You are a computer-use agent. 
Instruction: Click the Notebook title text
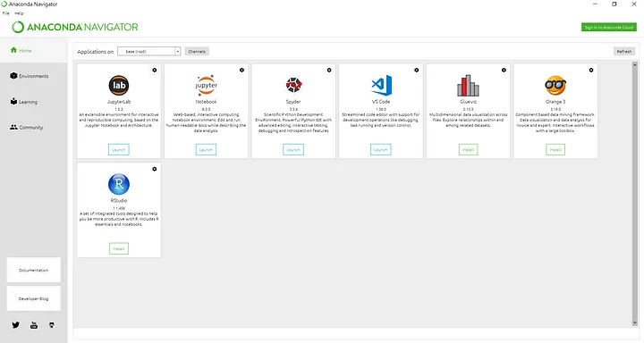coord(207,102)
